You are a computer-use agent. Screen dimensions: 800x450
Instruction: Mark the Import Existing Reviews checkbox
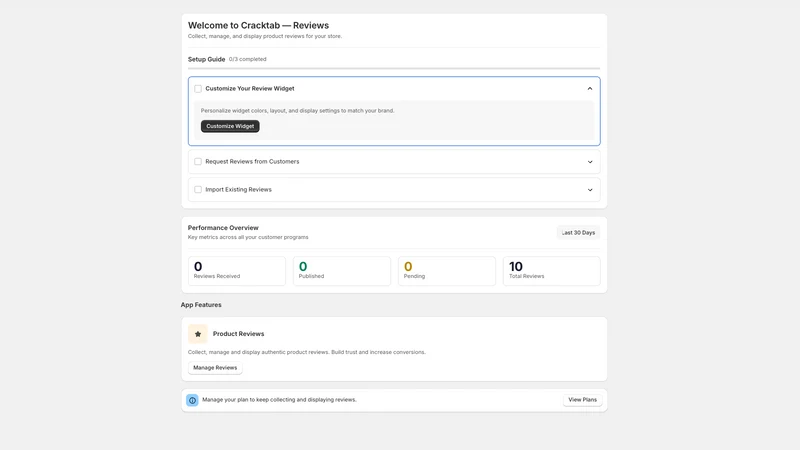click(x=198, y=190)
